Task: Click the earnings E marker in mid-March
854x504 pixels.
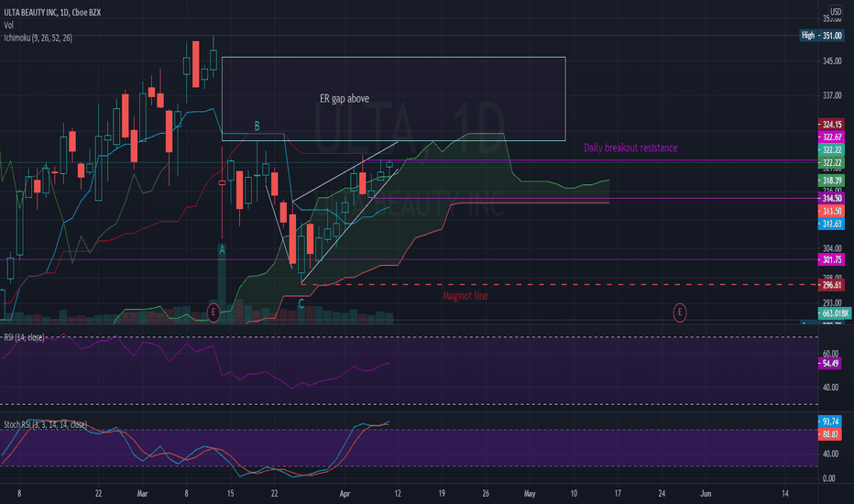Action: (x=213, y=312)
